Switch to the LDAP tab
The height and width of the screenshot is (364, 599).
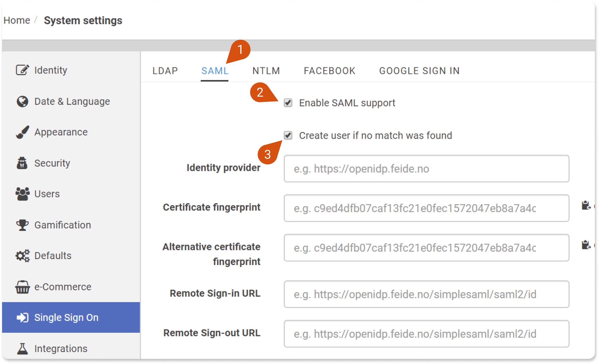pos(165,71)
